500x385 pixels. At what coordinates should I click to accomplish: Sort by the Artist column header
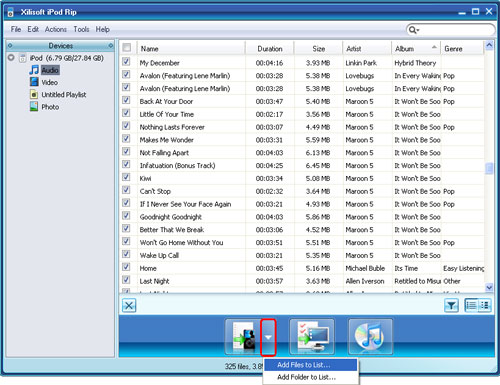point(367,49)
